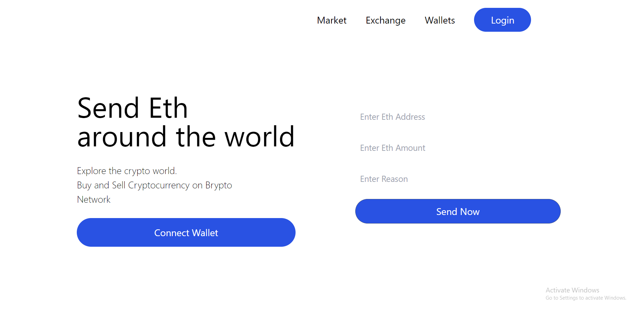Click the word "Send" in the heading
The height and width of the screenshot is (316, 644).
108,109
